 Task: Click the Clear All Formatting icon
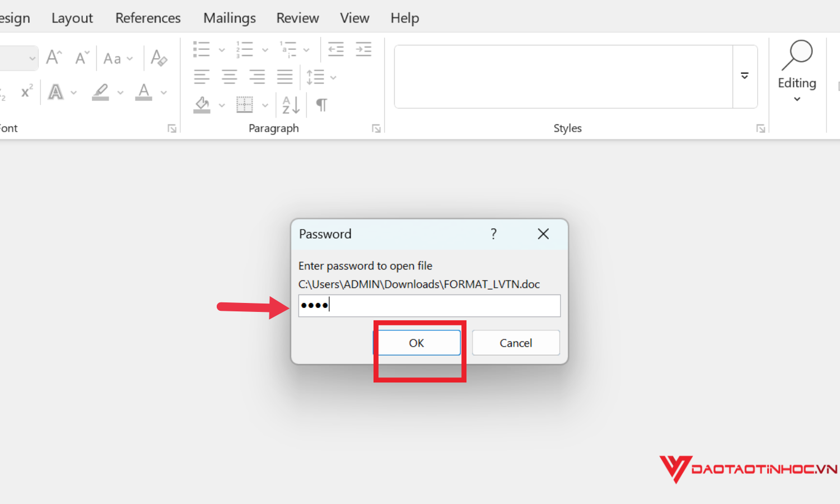coord(158,57)
